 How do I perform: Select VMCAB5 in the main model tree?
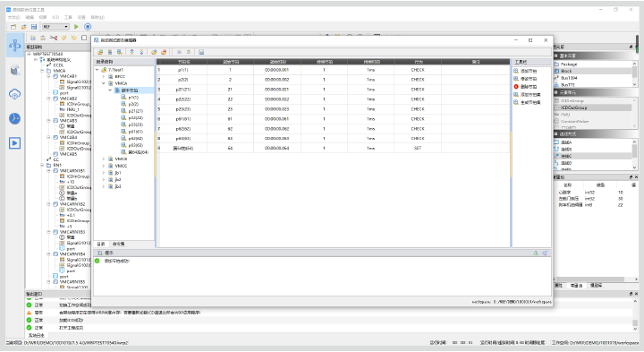[x=68, y=154]
